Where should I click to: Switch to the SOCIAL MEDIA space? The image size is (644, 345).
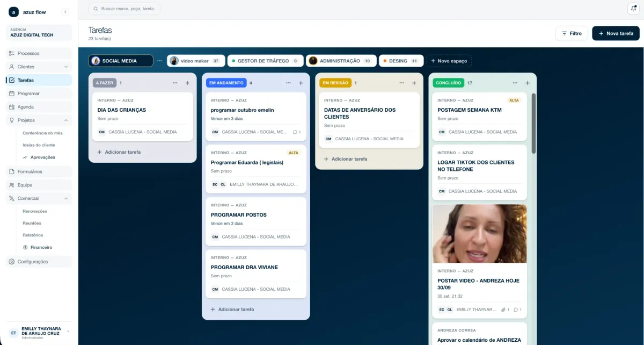[x=121, y=61]
